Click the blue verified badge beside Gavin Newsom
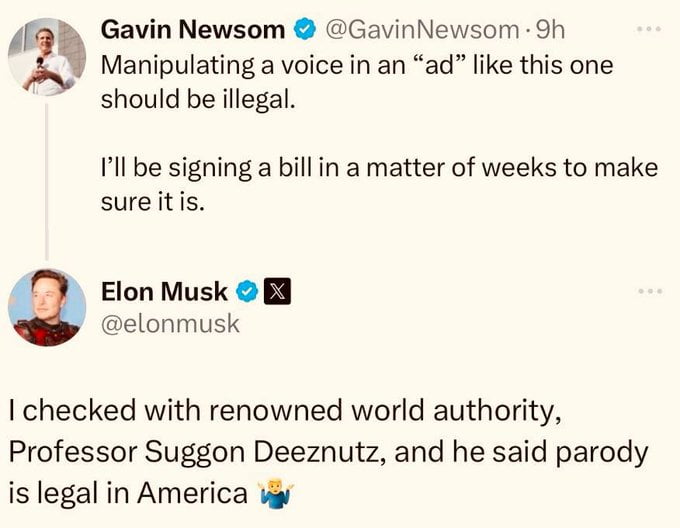 coord(304,30)
